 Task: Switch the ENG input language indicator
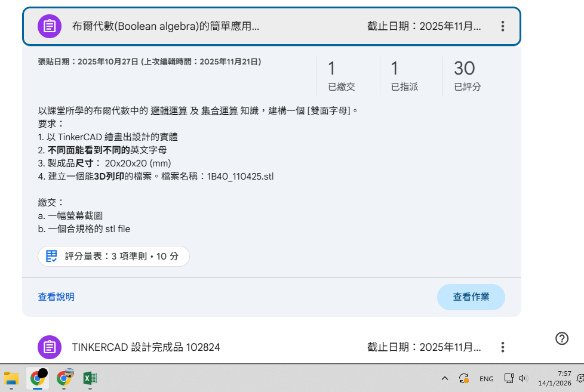point(486,378)
